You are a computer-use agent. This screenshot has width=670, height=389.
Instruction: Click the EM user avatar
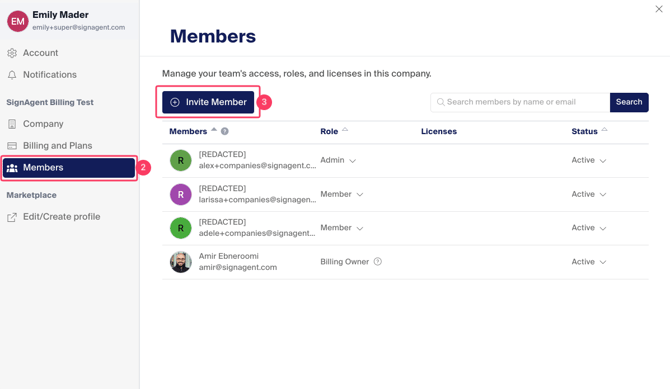click(18, 21)
